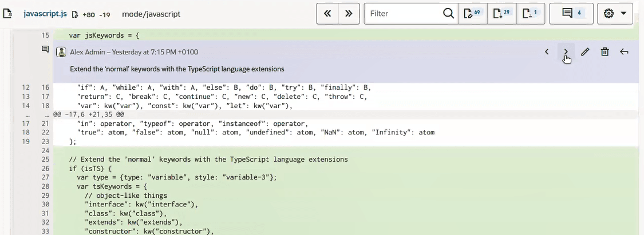Click new line number 25 in gutter

point(45,159)
